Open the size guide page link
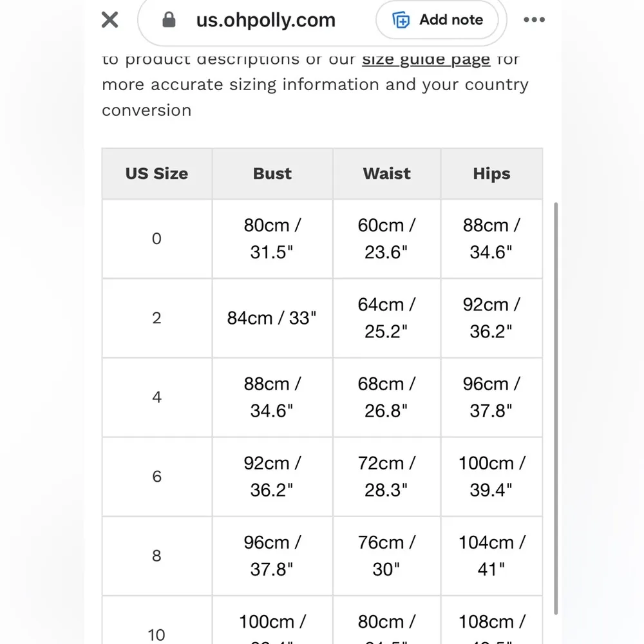644x644 pixels. click(x=426, y=60)
